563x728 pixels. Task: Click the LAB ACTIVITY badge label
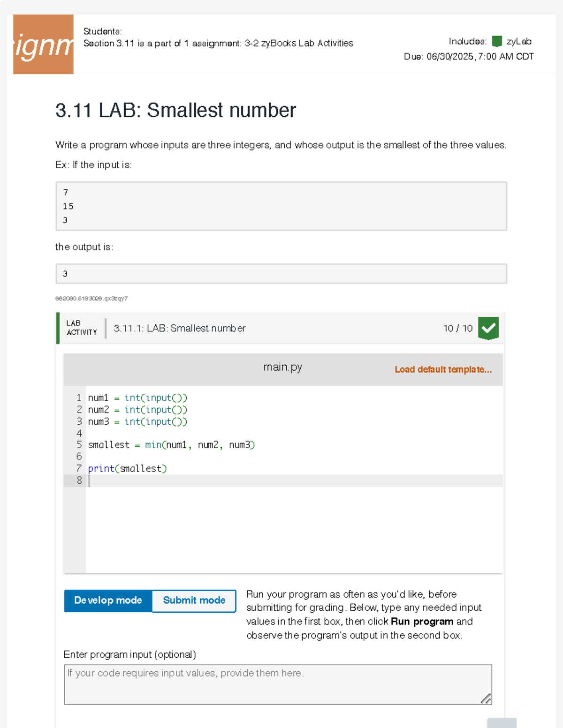pos(81,328)
